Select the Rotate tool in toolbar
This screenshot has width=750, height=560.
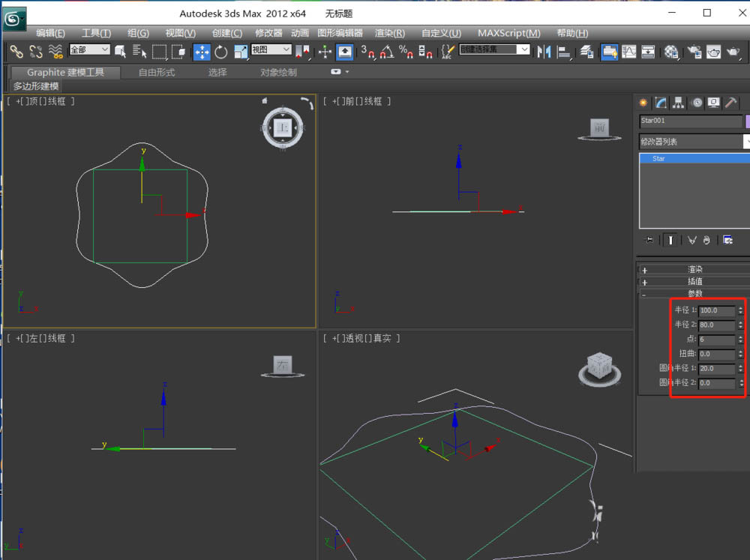221,52
